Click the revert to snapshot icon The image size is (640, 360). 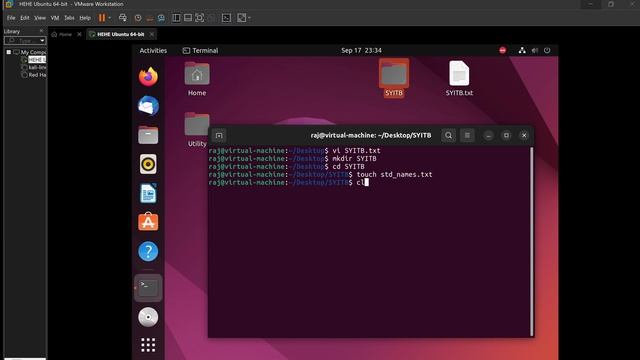pos(150,18)
